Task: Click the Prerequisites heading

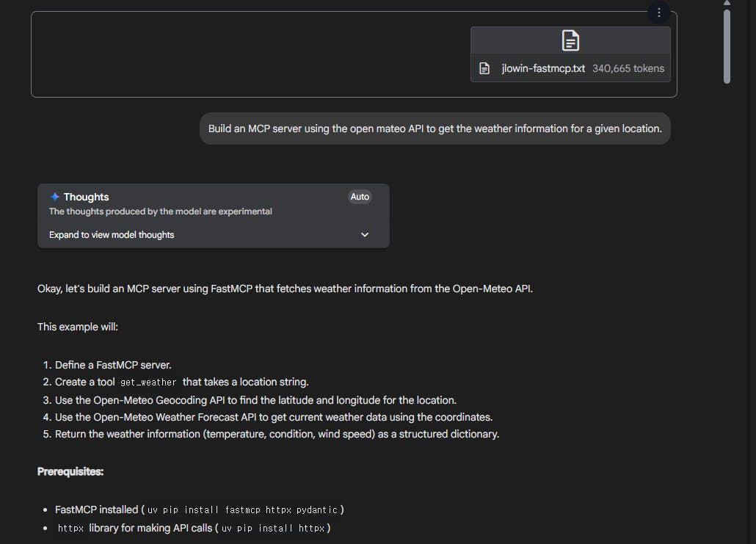Action: pyautogui.click(x=70, y=471)
